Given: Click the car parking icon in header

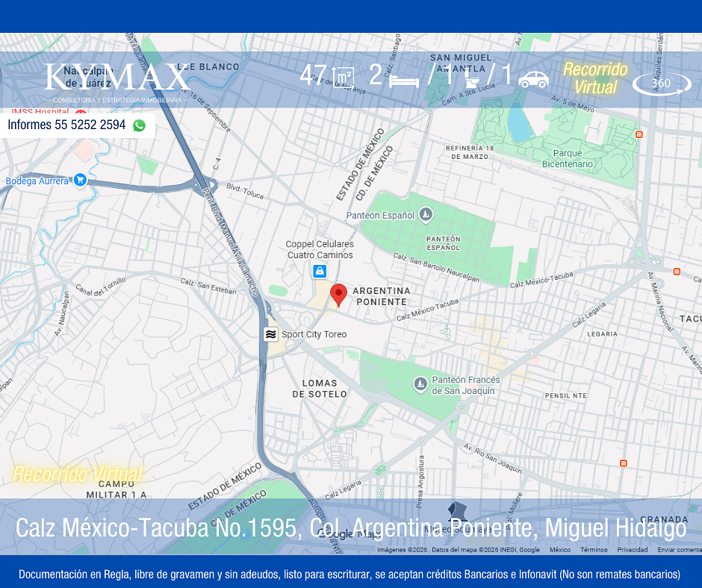Looking at the screenshot, I should [534, 79].
